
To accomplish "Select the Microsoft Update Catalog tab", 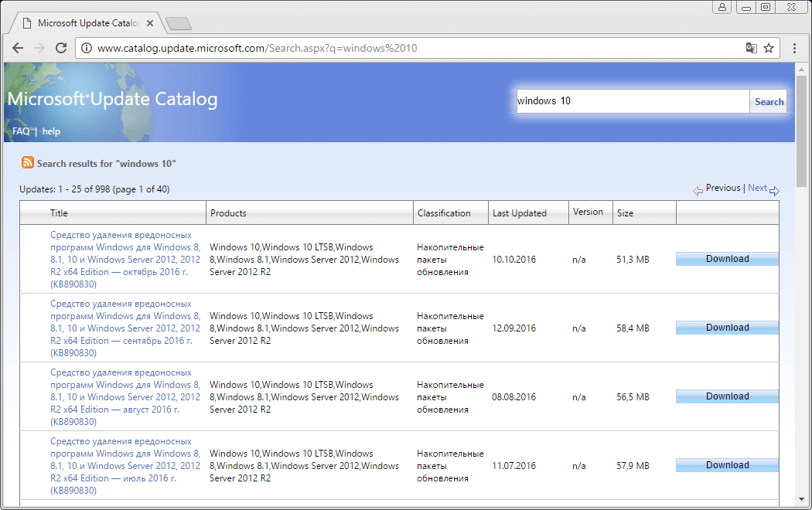I will [85, 22].
